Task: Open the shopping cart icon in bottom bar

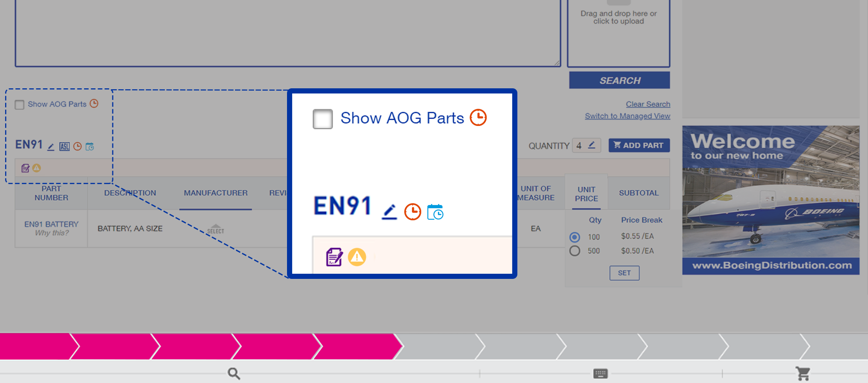Action: 803,373
